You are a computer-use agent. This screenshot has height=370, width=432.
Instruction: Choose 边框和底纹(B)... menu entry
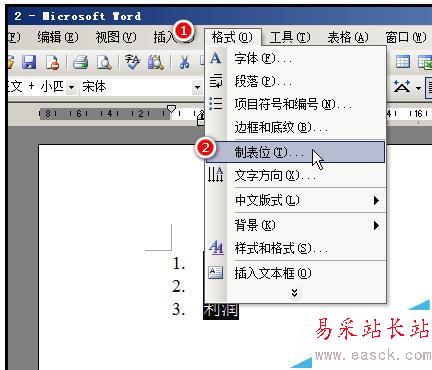pyautogui.click(x=295, y=127)
